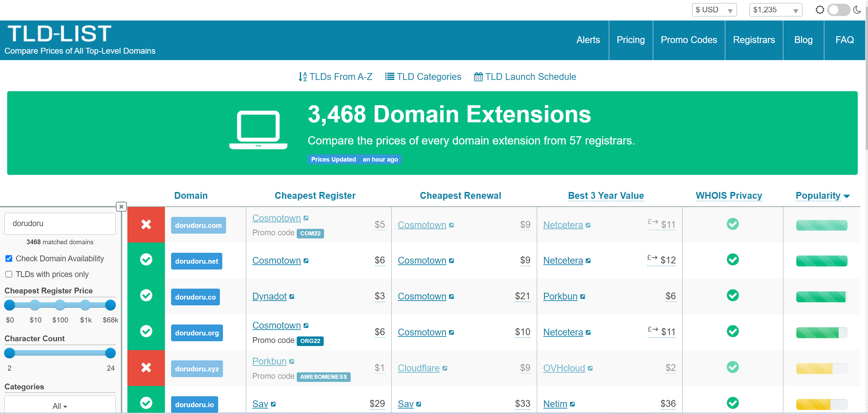
Task: Open Promo Codes in the navigation
Action: point(689,40)
